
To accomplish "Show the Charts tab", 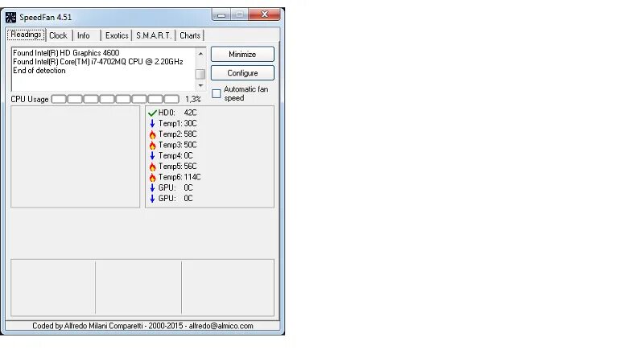I will click(190, 35).
